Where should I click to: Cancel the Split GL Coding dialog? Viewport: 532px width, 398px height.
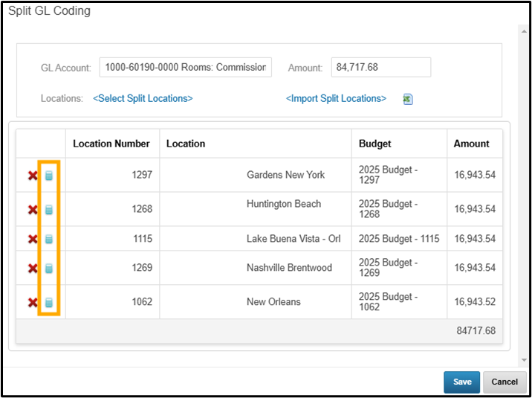pyautogui.click(x=505, y=382)
